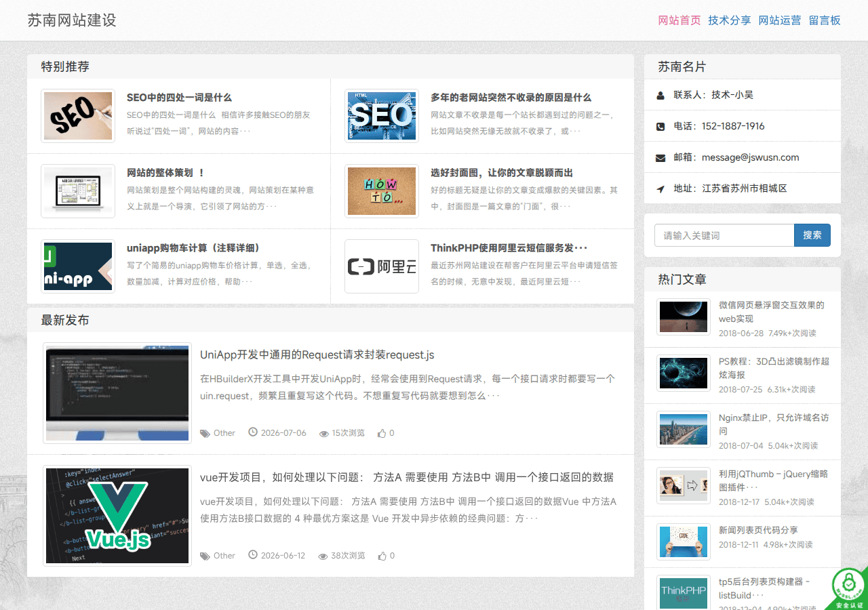Click the blue SEO word-cloud thumbnail
868x610 pixels.
coord(382,116)
